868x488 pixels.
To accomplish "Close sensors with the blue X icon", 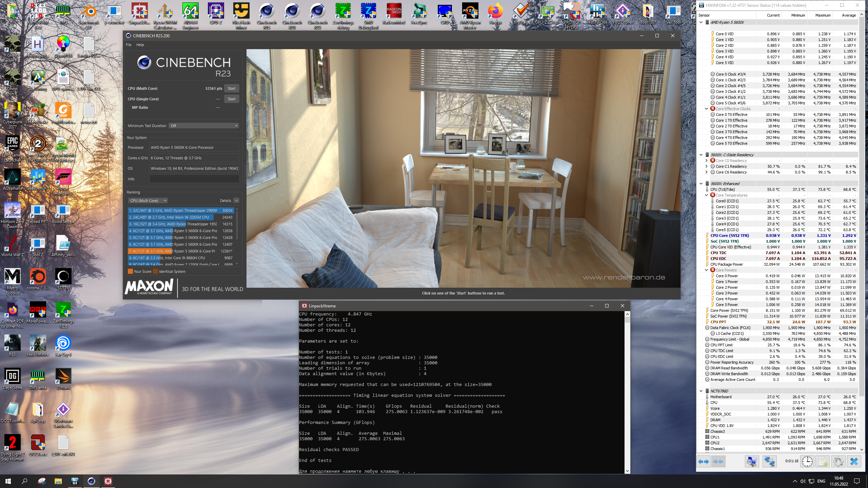I will tap(854, 462).
